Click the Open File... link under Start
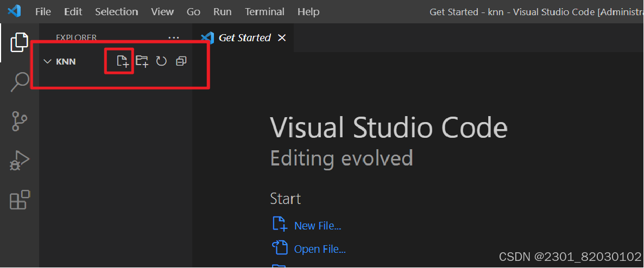This screenshot has height=268, width=644. (320, 248)
